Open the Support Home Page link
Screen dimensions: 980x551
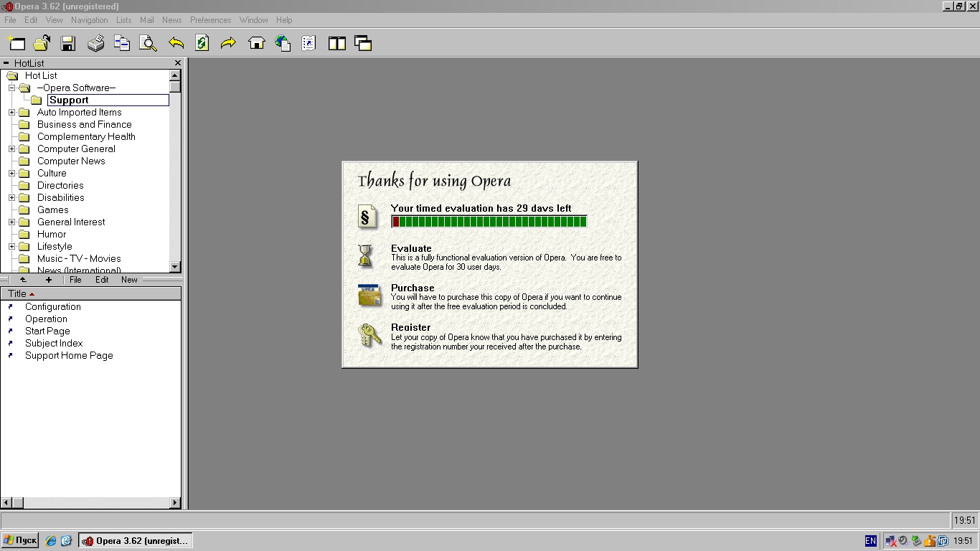pyautogui.click(x=69, y=356)
